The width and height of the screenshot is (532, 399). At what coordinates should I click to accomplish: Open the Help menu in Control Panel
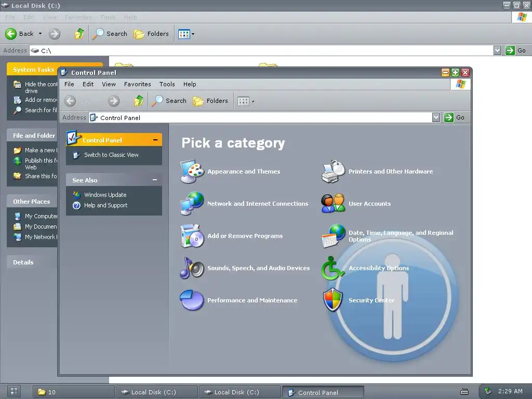190,84
